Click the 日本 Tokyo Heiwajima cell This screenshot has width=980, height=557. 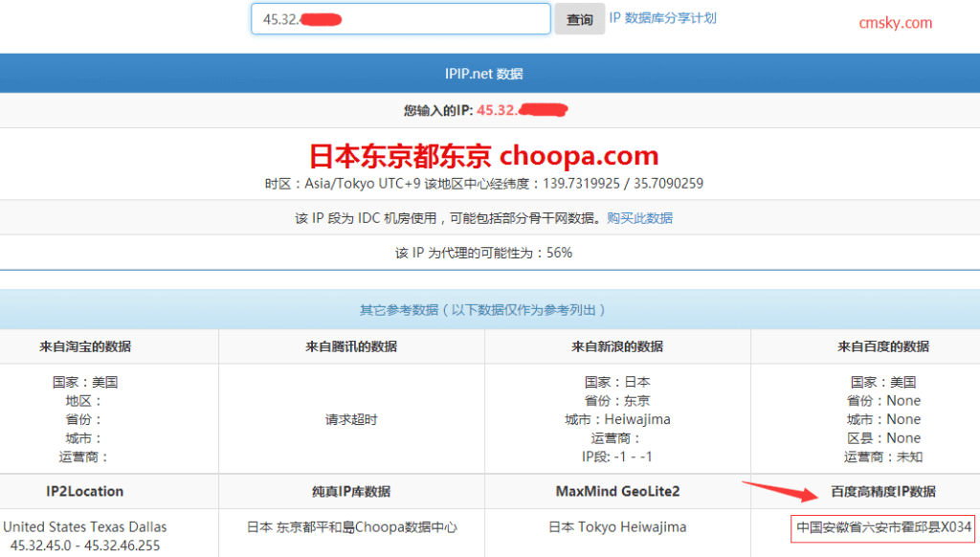(617, 527)
